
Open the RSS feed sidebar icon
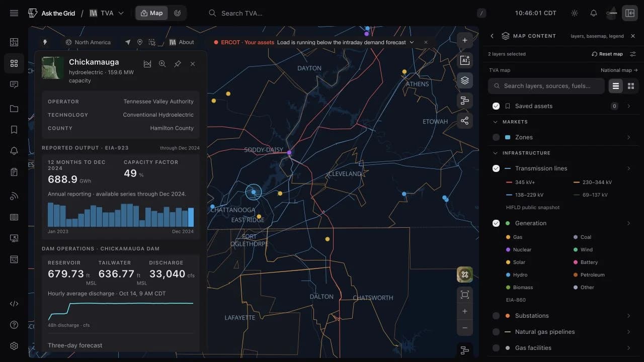point(14,196)
